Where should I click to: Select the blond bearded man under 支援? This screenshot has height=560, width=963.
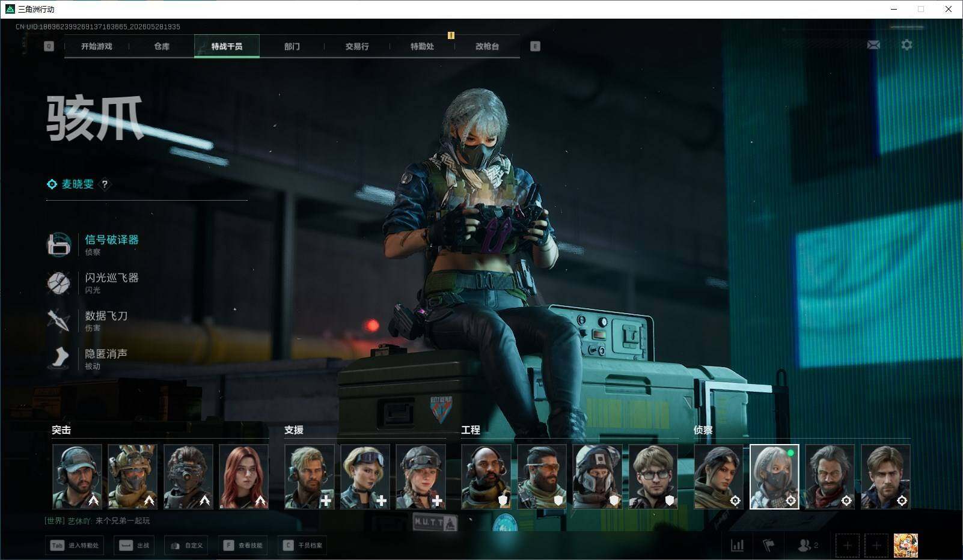coord(310,476)
